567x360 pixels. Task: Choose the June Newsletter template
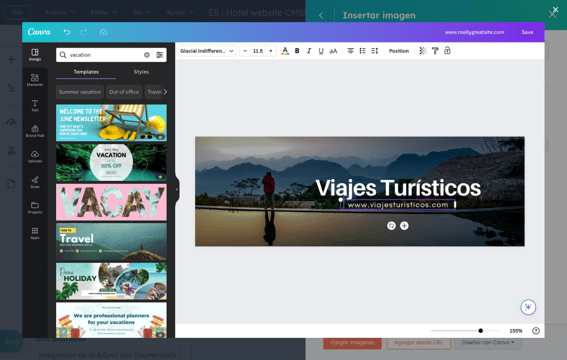[x=111, y=123]
